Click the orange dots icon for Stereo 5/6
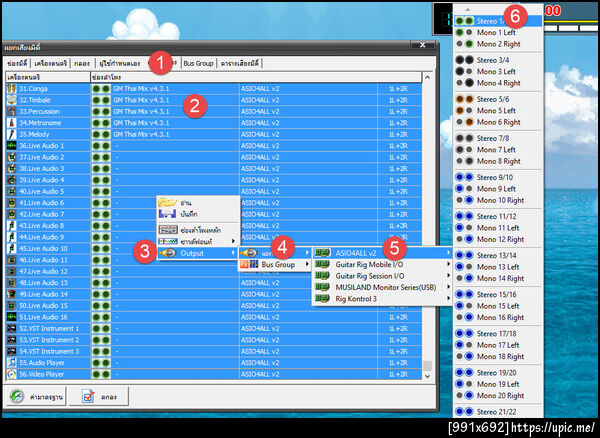Viewport: 600px width, 438px height. pos(464,99)
